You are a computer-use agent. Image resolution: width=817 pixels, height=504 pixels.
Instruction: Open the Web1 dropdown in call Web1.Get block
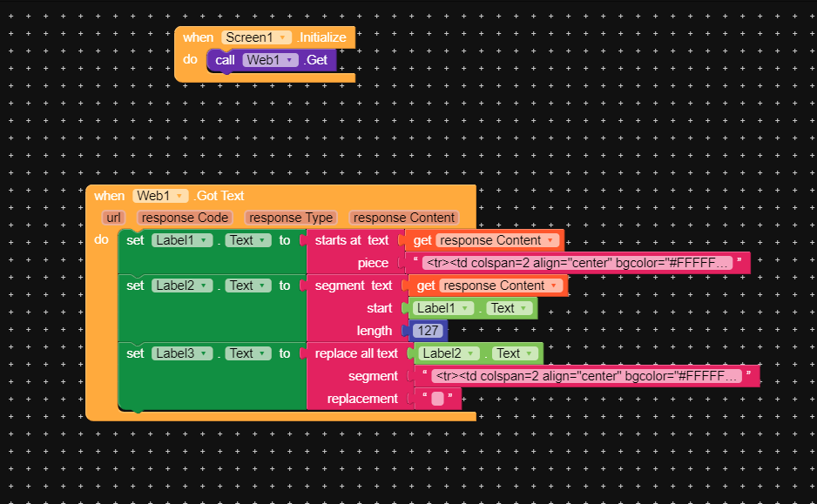291,59
